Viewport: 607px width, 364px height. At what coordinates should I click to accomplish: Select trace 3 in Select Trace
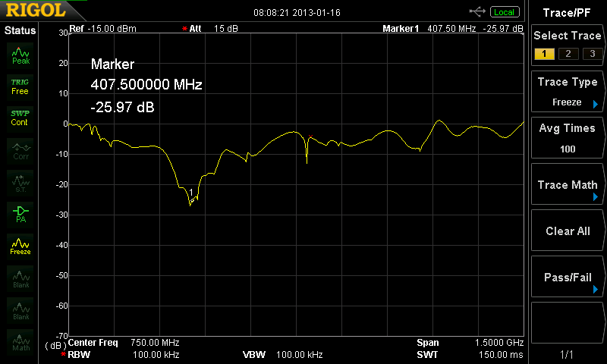click(593, 54)
